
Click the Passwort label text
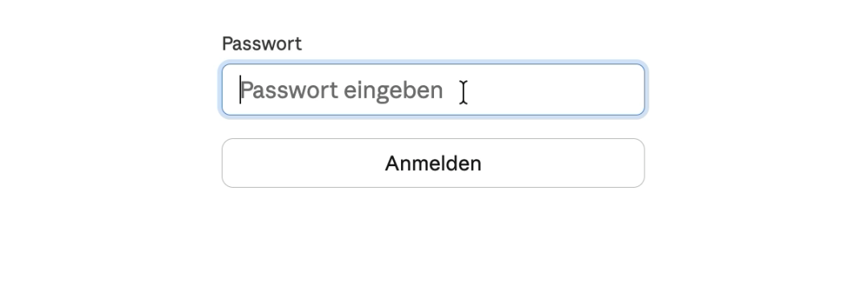262,43
